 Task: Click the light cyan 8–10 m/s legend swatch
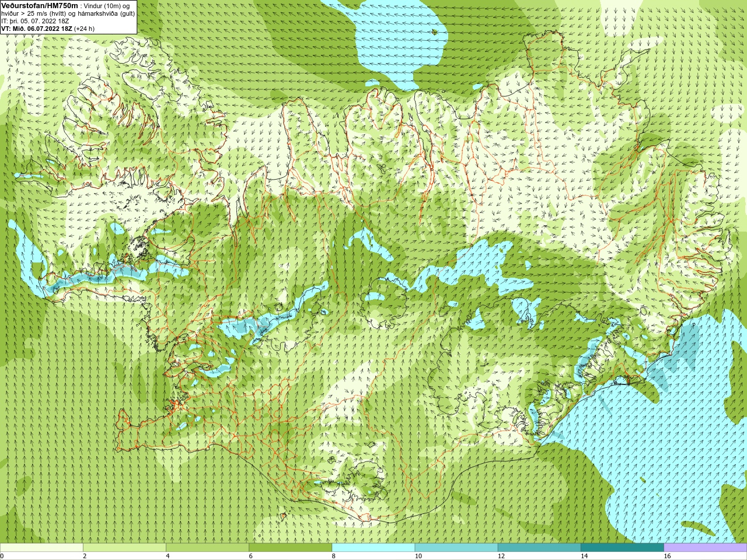click(x=373, y=548)
